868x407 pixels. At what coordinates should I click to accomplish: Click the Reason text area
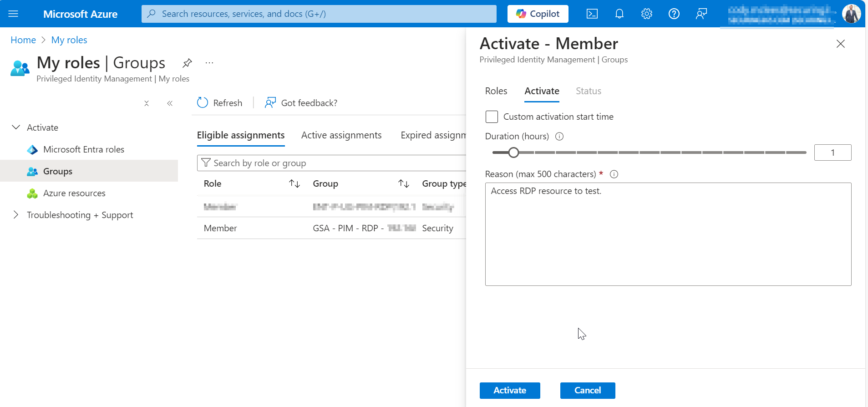pos(668,234)
